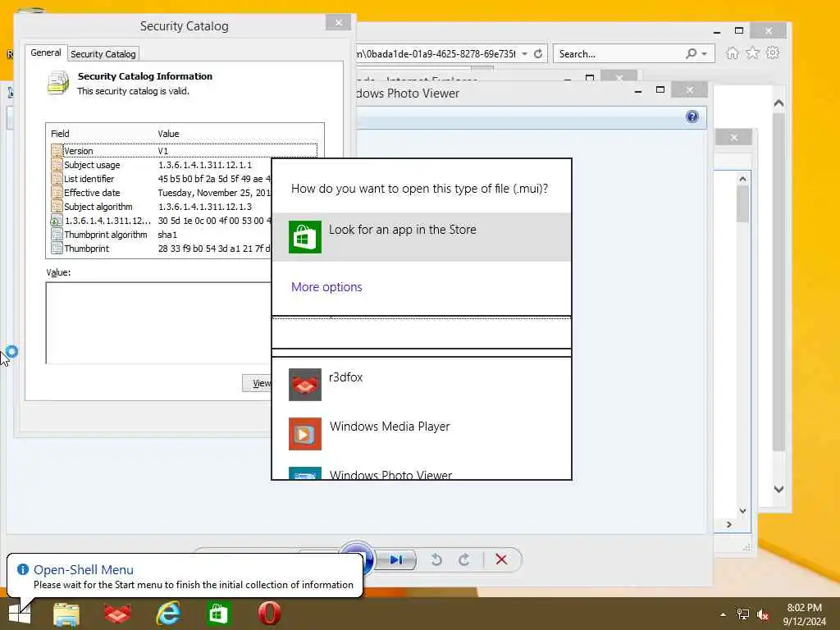Maximize the Windows Photo Viewer window

coord(660,90)
